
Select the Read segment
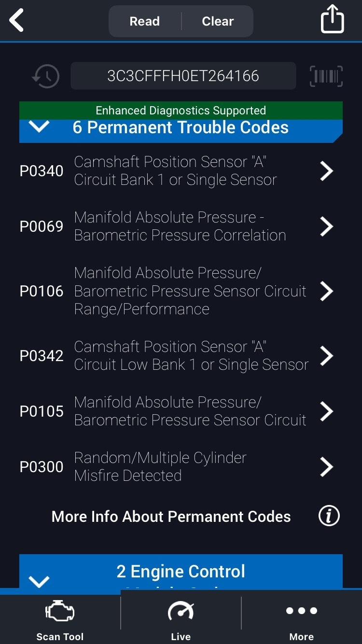145,21
